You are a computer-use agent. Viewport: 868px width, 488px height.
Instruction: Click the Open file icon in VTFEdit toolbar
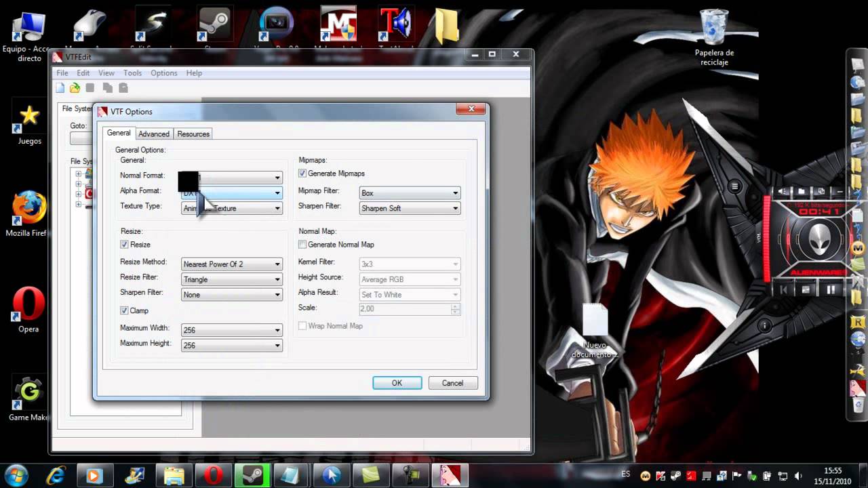pos(75,87)
